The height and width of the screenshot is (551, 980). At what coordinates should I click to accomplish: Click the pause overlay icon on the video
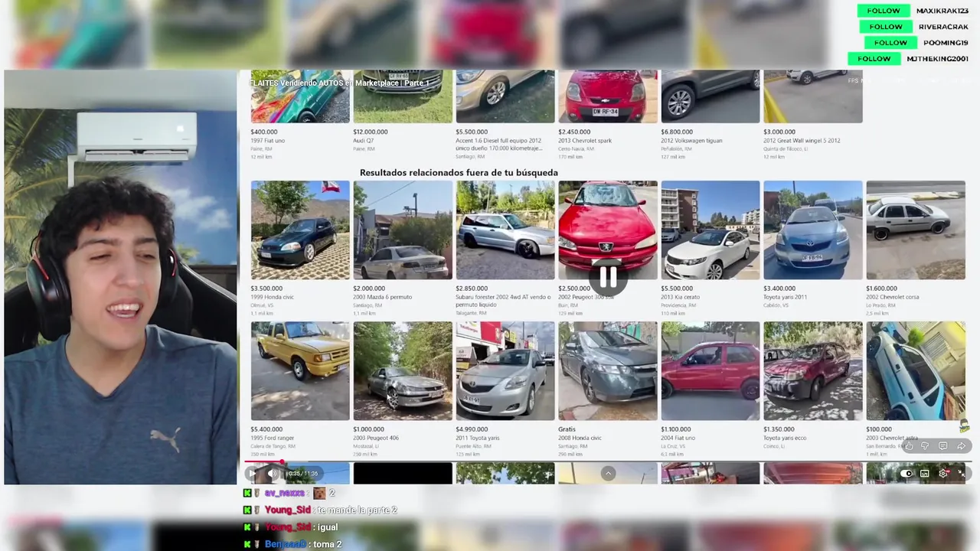pos(608,278)
